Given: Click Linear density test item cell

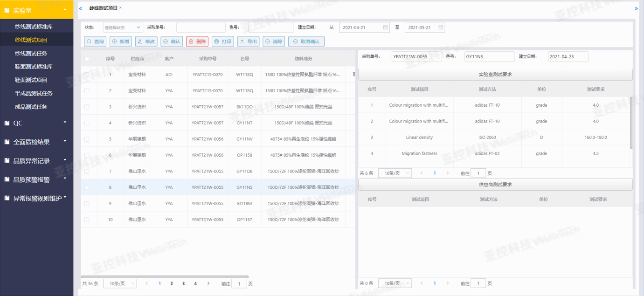Looking at the screenshot, I should click(420, 138).
